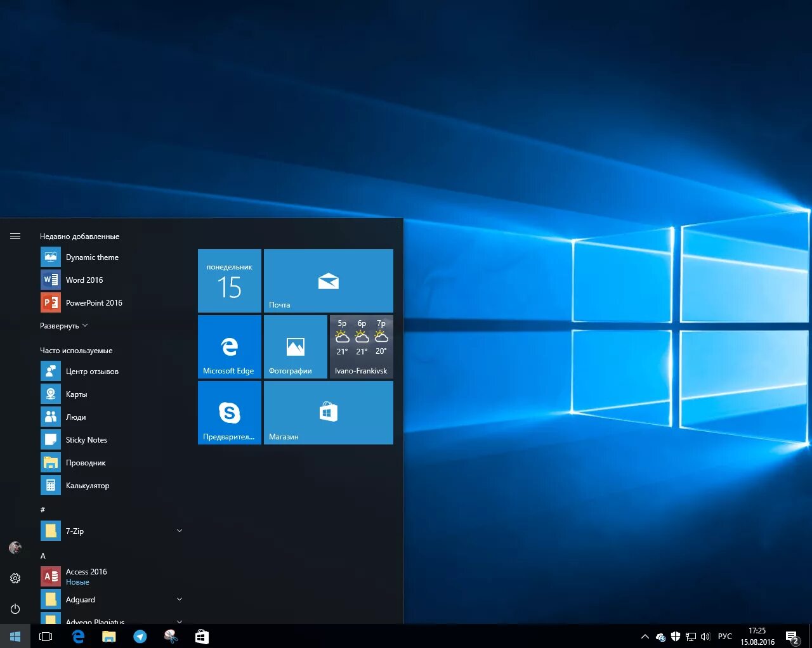812x648 pixels.
Task: Expand the Adguard folder
Action: pos(179,599)
